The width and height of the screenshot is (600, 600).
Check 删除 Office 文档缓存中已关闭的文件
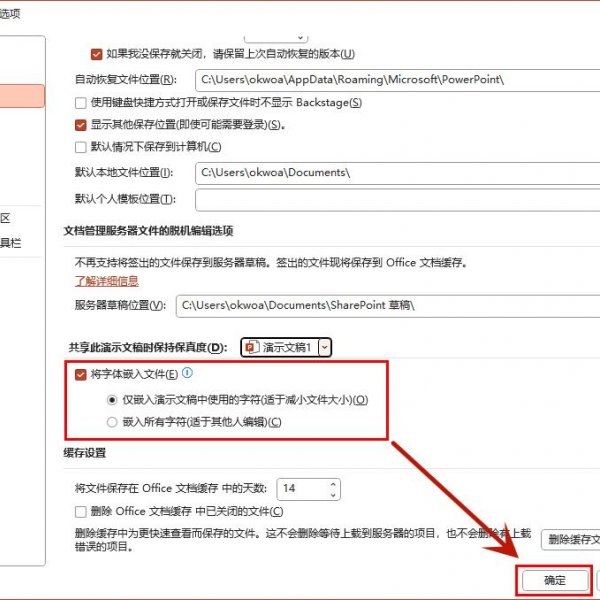click(81, 512)
